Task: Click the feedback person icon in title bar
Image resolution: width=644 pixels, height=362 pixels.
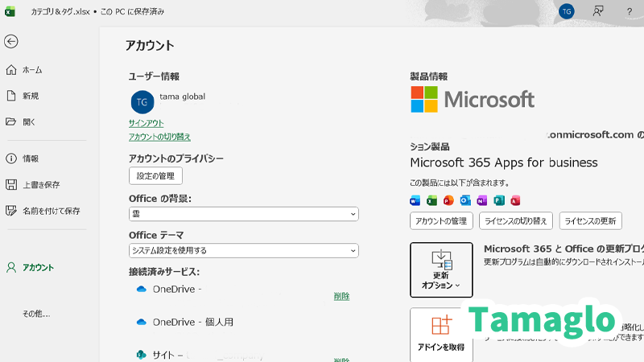Action: pos(598,11)
